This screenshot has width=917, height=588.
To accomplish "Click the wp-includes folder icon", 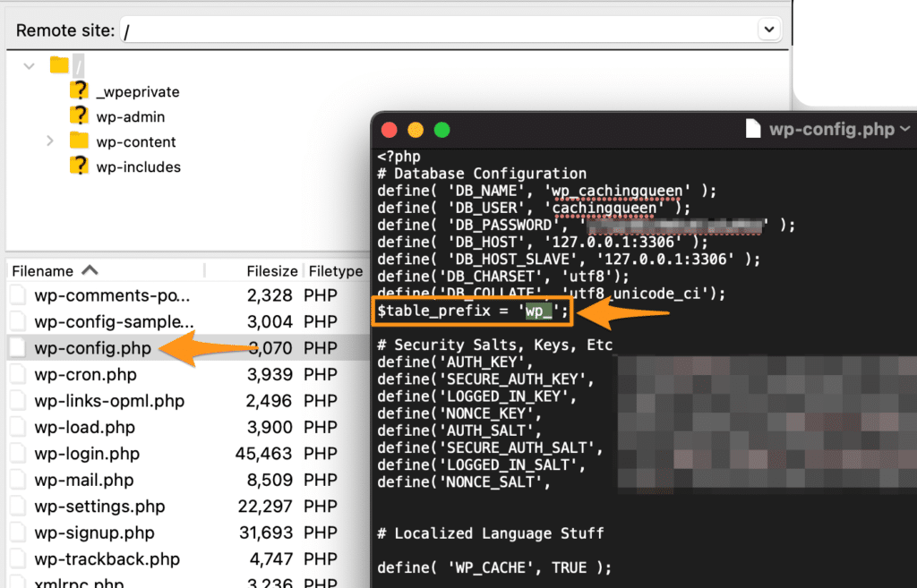I will coord(80,166).
